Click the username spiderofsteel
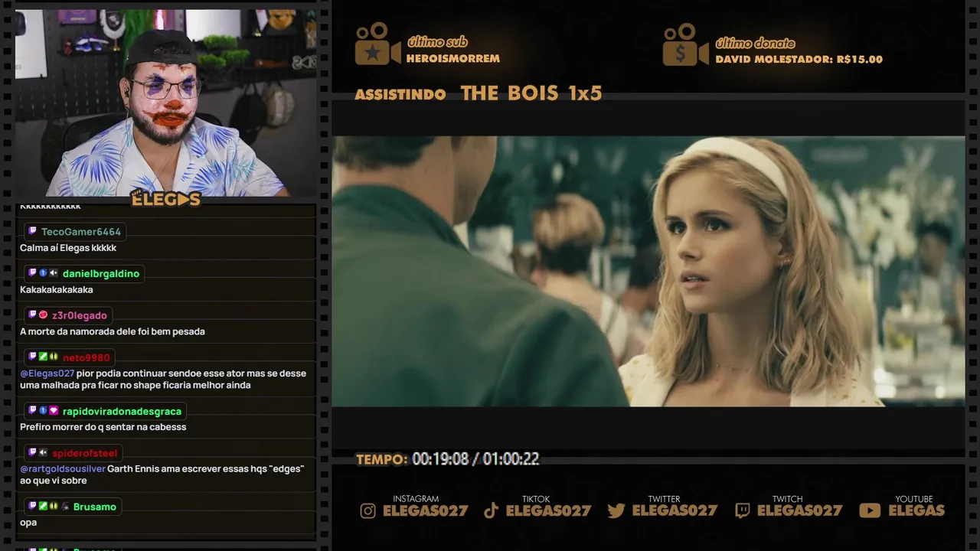 [85, 454]
